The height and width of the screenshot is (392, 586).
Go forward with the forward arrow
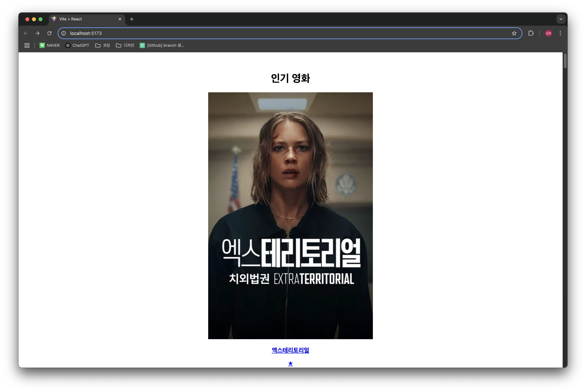click(x=38, y=33)
